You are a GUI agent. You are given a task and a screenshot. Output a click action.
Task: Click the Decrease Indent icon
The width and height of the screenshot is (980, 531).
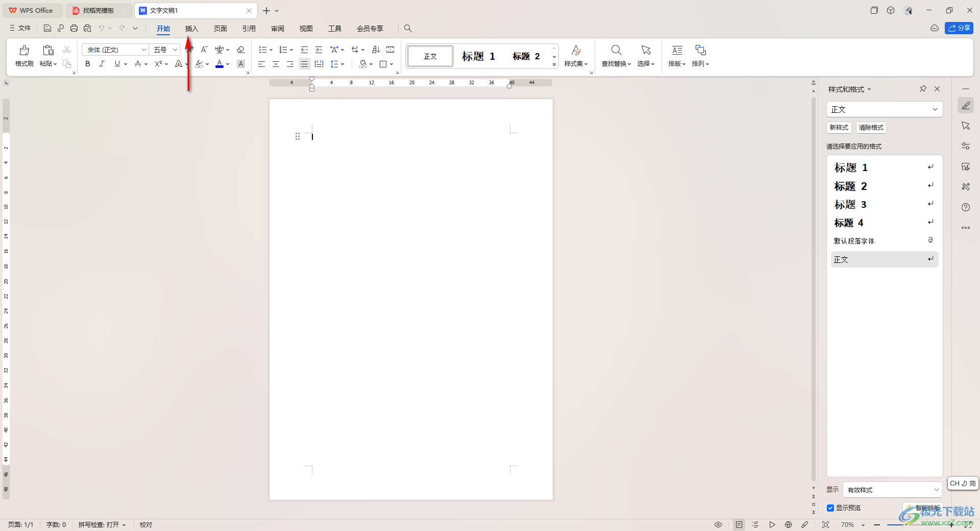pos(304,50)
